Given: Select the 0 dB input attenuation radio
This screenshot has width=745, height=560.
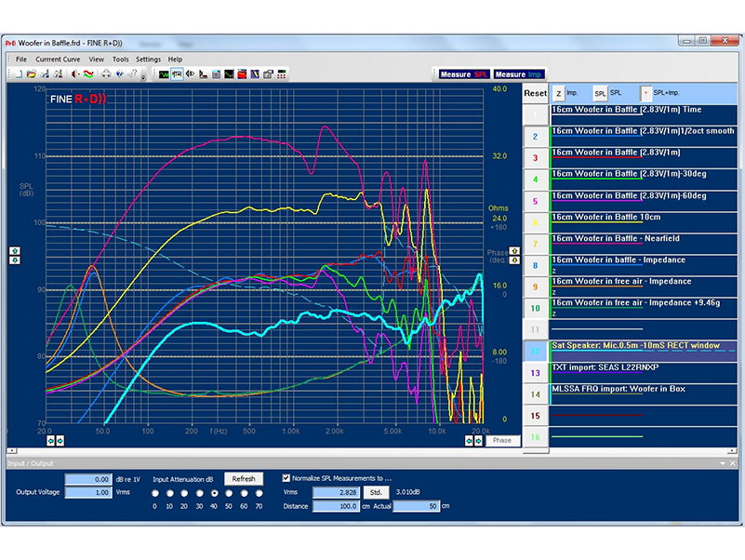Looking at the screenshot, I should [x=155, y=493].
